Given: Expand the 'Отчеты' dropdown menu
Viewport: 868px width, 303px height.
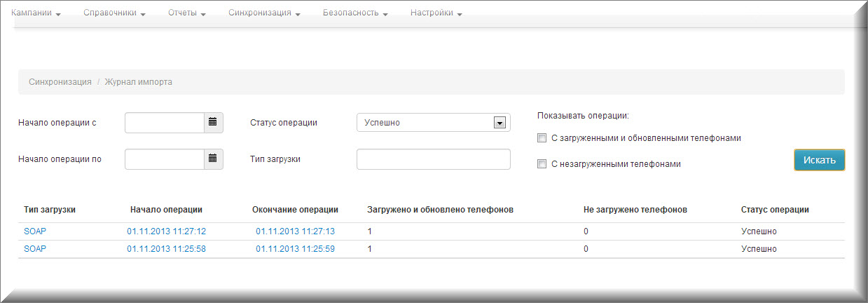Looking at the screenshot, I should pos(186,13).
